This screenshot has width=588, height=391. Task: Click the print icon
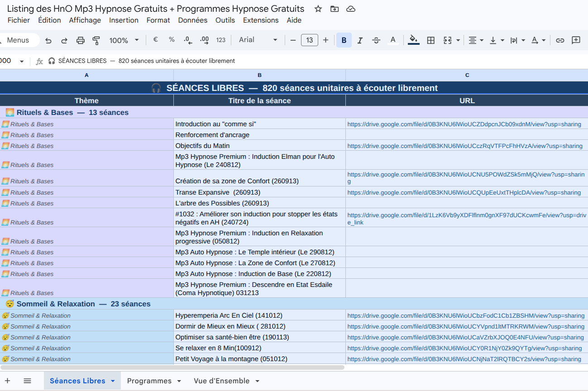81,40
